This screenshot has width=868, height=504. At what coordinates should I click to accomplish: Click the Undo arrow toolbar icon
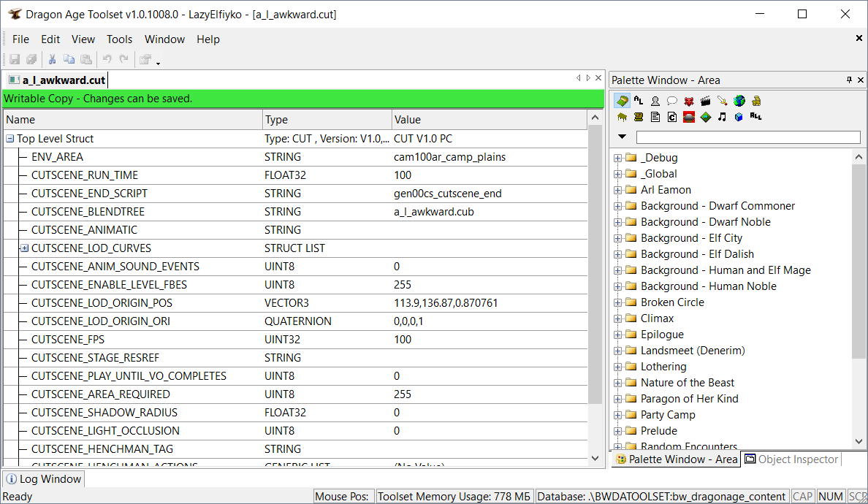pyautogui.click(x=107, y=59)
